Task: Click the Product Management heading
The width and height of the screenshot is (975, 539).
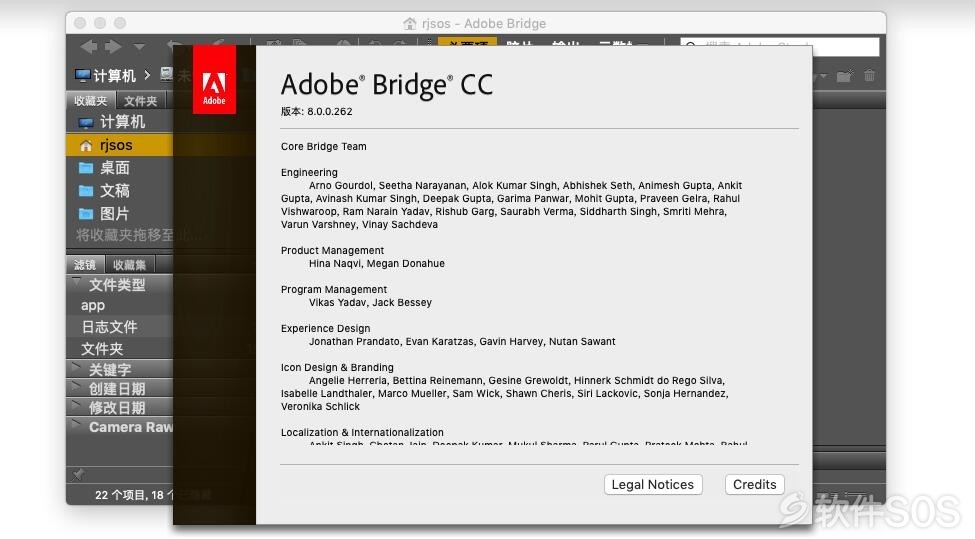Action: pyautogui.click(x=332, y=251)
